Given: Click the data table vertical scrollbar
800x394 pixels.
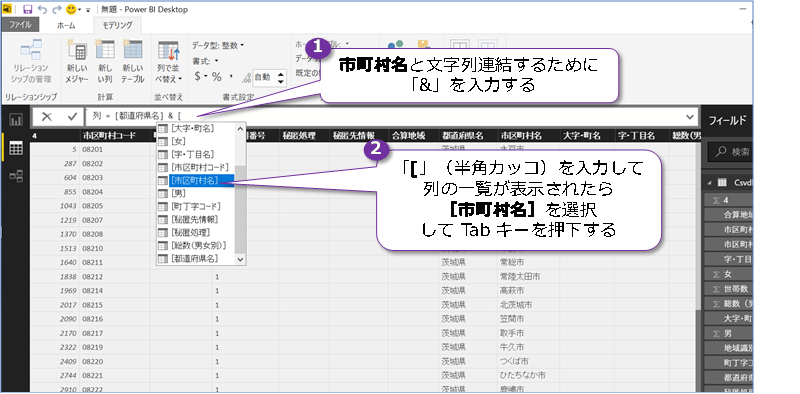Looking at the screenshot, I should click(697, 225).
